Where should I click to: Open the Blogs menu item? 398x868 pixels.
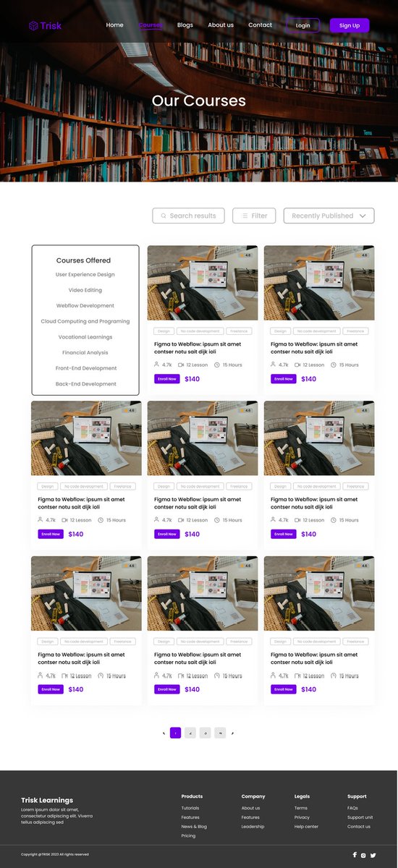coord(185,25)
